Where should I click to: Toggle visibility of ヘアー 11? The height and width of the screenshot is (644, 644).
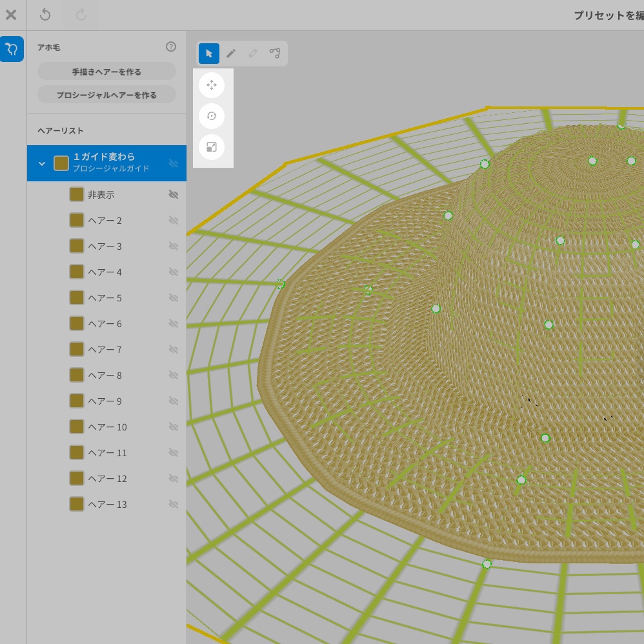[x=174, y=452]
